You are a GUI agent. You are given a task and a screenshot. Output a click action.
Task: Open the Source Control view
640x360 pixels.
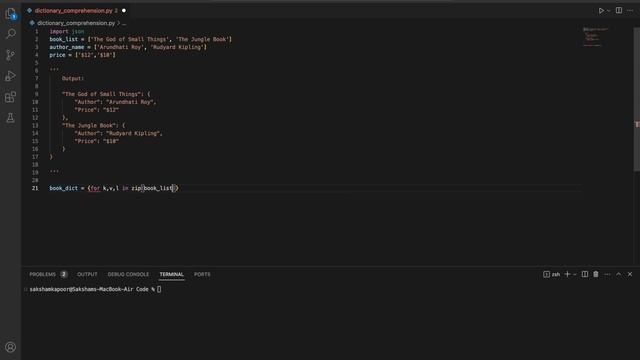coord(11,55)
